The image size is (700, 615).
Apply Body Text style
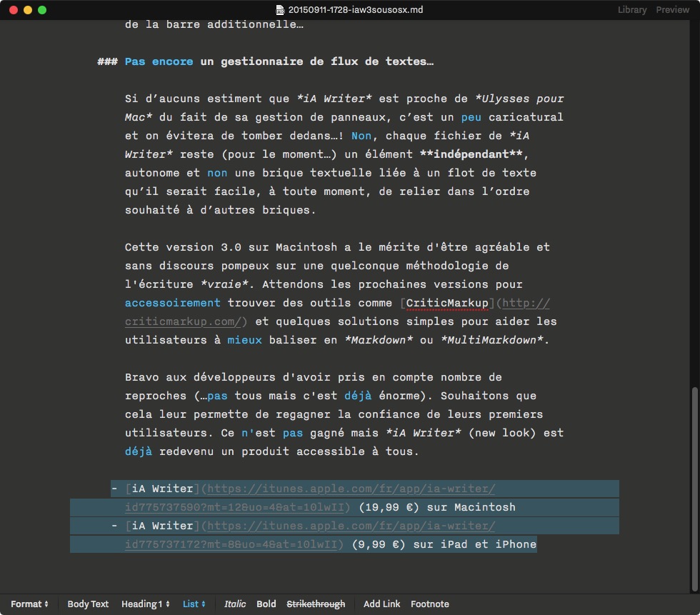click(88, 604)
